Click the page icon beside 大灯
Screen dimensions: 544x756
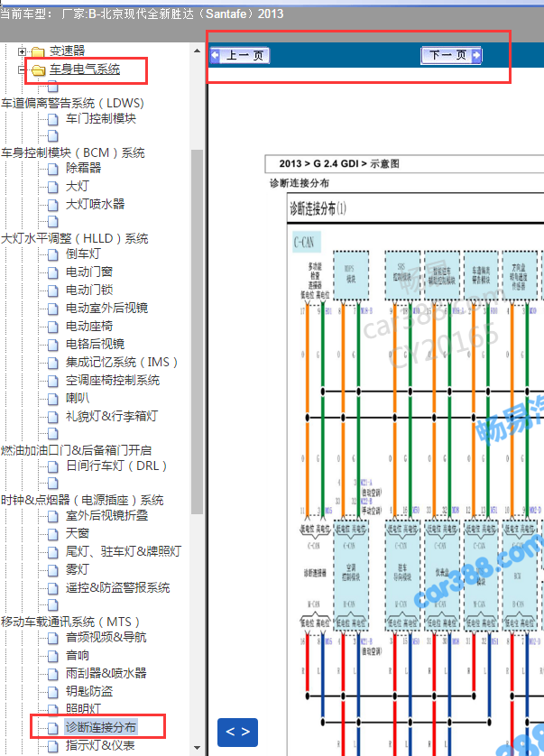pyautogui.click(x=53, y=187)
